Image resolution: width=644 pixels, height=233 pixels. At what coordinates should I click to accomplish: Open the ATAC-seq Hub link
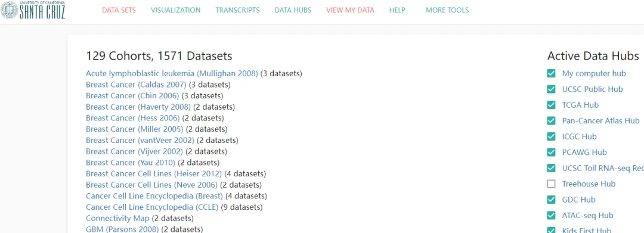pos(587,215)
